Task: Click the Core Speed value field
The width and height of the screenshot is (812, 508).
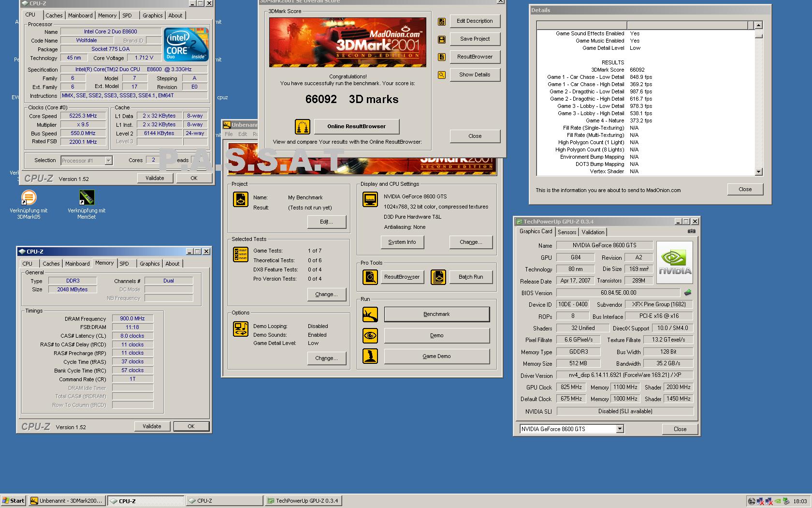Action: point(83,116)
